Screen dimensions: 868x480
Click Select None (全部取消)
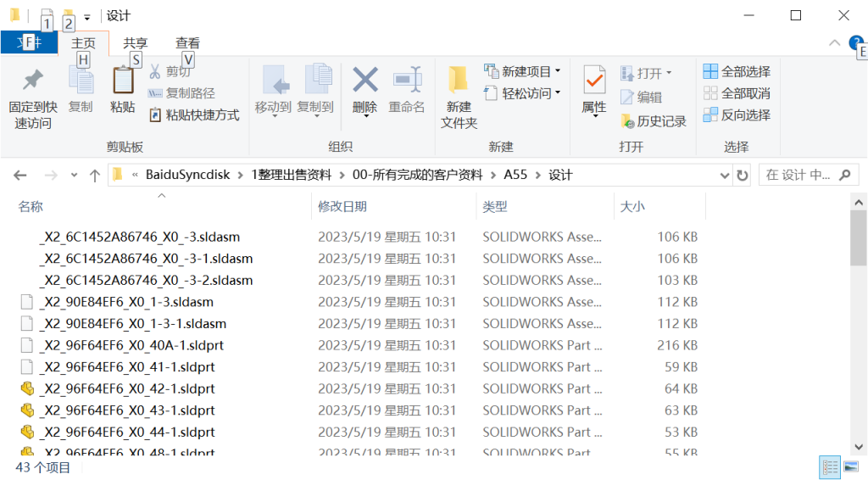click(737, 93)
